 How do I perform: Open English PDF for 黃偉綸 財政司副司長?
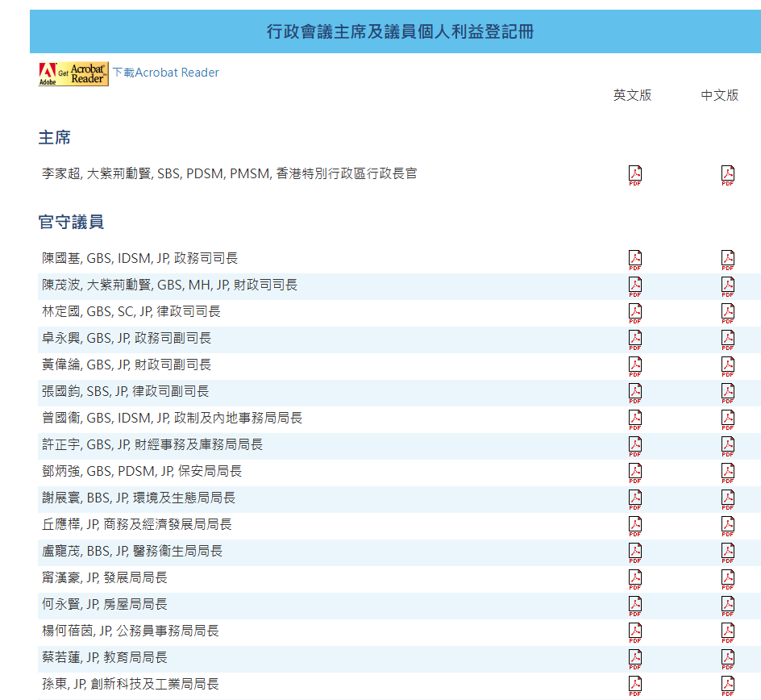point(635,366)
